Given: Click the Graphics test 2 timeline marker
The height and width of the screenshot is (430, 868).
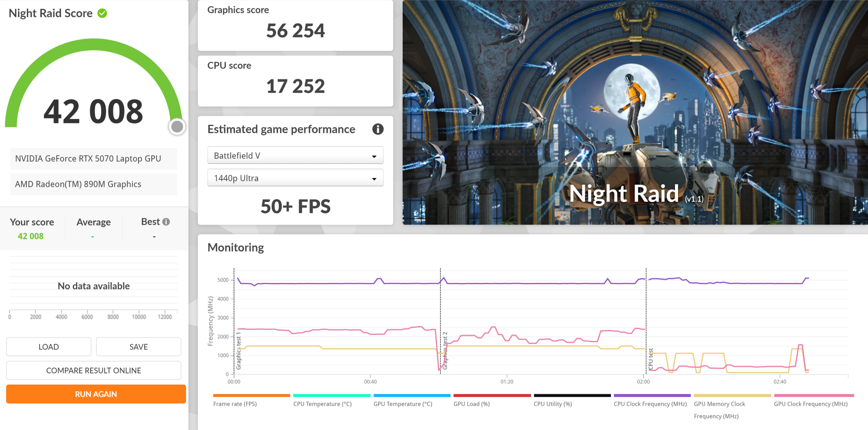Looking at the screenshot, I should coord(445,351).
